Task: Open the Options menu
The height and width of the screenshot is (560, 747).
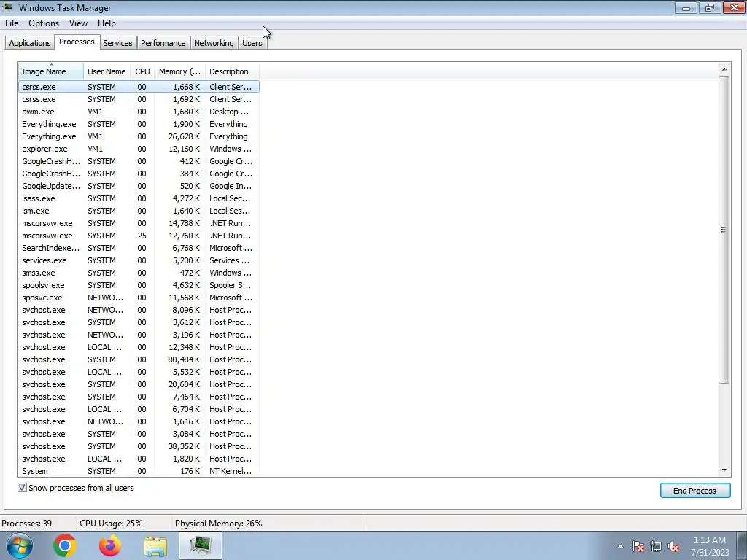Action: (x=44, y=23)
